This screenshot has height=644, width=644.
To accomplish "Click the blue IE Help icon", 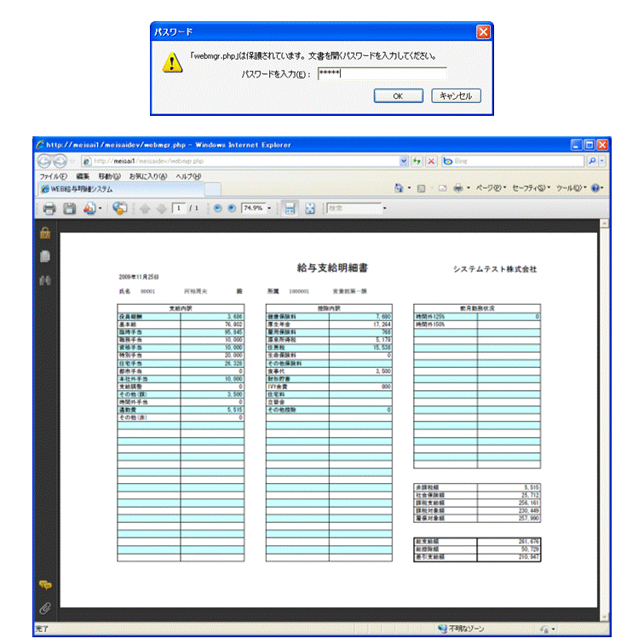I will (595, 188).
